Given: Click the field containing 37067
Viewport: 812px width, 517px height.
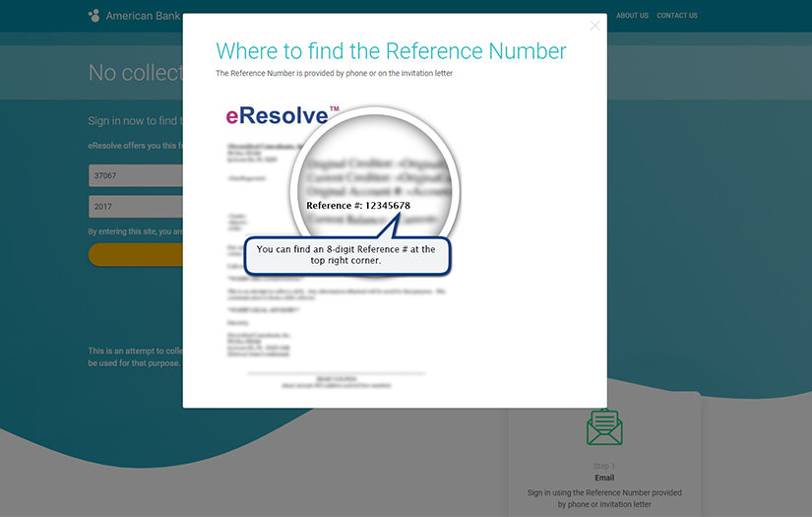Looking at the screenshot, I should (136, 175).
